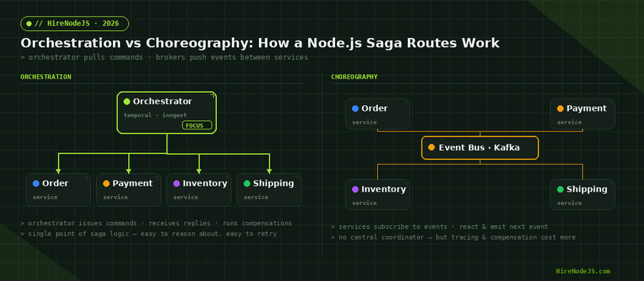Screen dimensions: 644x281
Task: Click the HireNodeJS · 2026 badge
Action: click(x=74, y=24)
